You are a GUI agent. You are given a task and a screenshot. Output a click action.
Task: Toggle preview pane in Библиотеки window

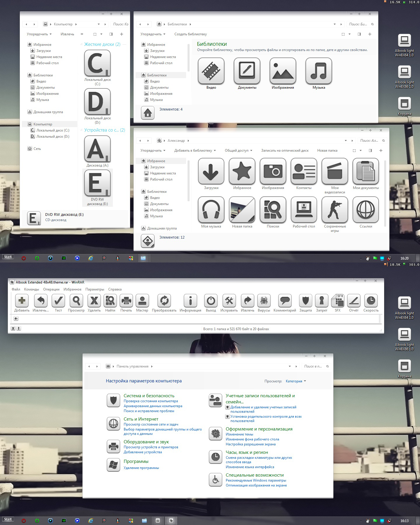point(359,34)
